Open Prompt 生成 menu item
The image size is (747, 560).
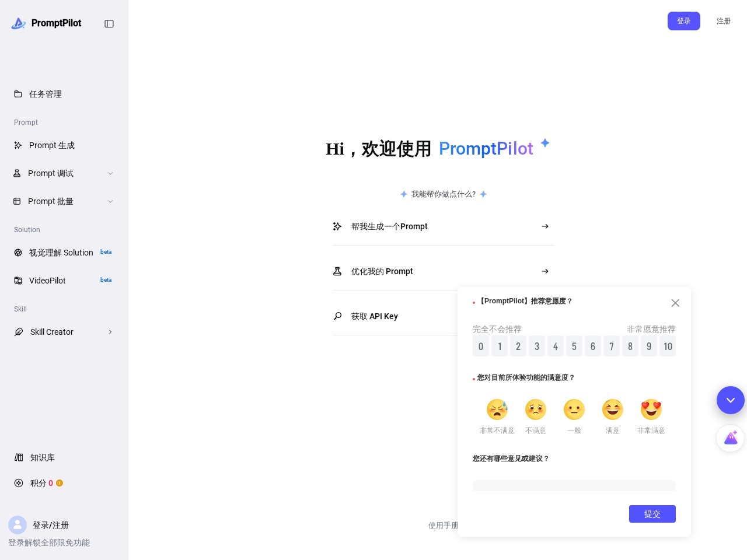pyautogui.click(x=64, y=145)
